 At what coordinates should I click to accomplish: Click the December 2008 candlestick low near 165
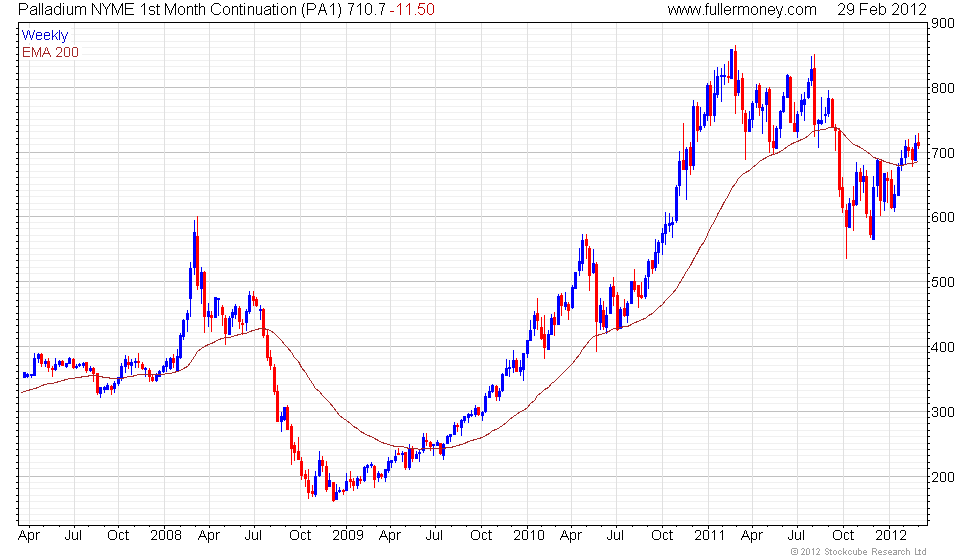[334, 491]
